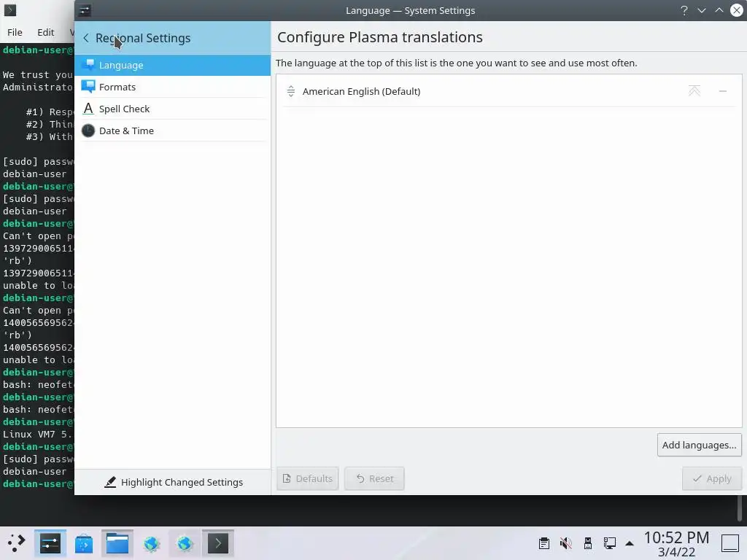Open Date & Time settings

172,131
